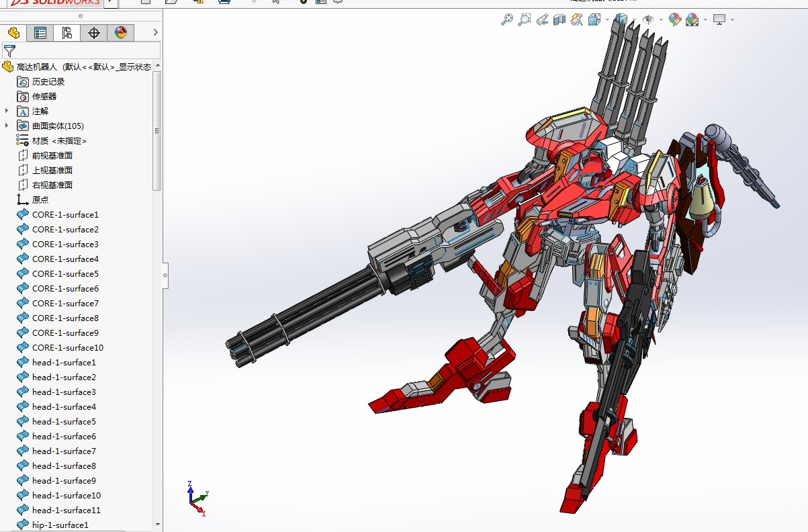Expand the 曲面实体(105) folder
Screen dimensions: 808x532
pos(7,126)
